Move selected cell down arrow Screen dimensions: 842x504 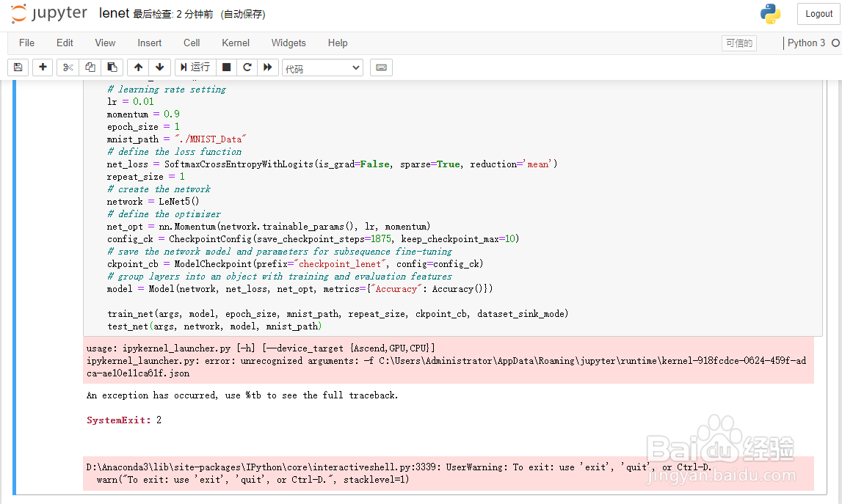coord(159,67)
